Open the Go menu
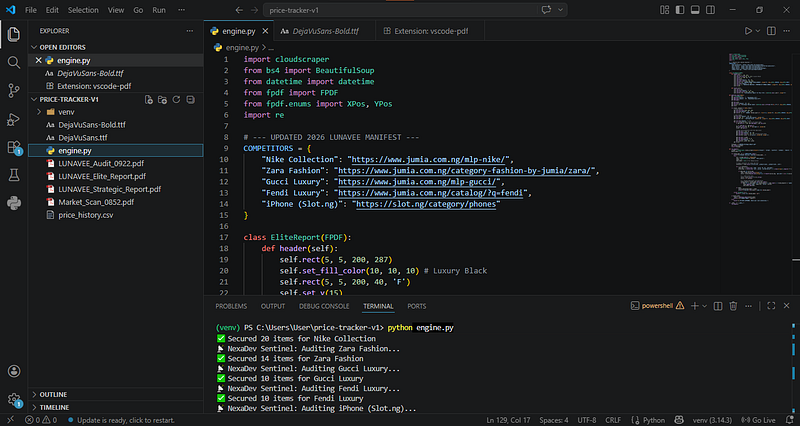 coord(138,10)
